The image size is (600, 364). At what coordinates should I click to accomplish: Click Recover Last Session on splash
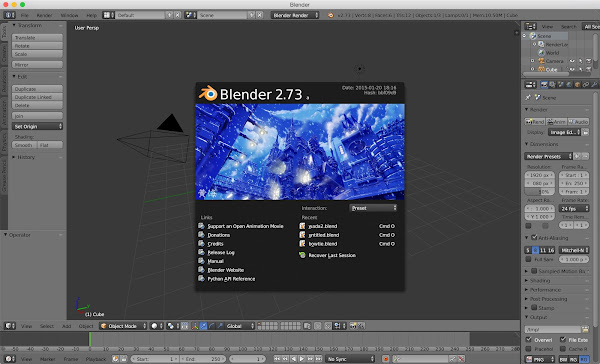332,255
